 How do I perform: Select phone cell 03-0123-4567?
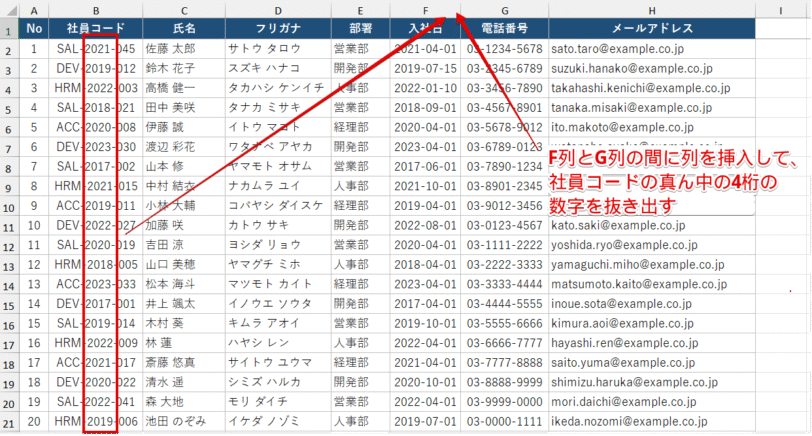504,226
